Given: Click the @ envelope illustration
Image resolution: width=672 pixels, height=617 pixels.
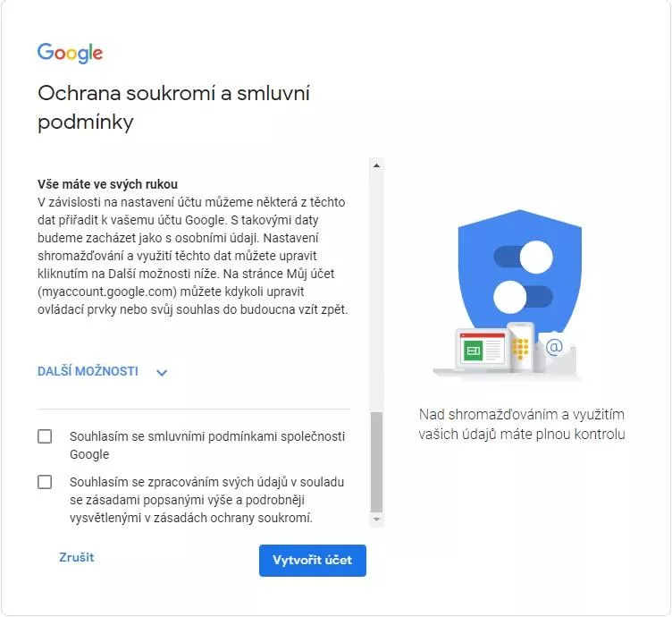Looking at the screenshot, I should (x=555, y=351).
